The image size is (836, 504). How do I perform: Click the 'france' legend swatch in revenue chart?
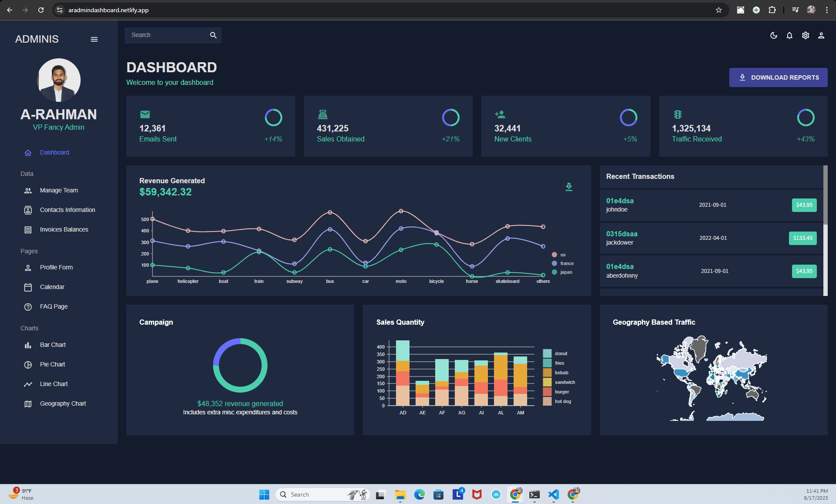(554, 263)
